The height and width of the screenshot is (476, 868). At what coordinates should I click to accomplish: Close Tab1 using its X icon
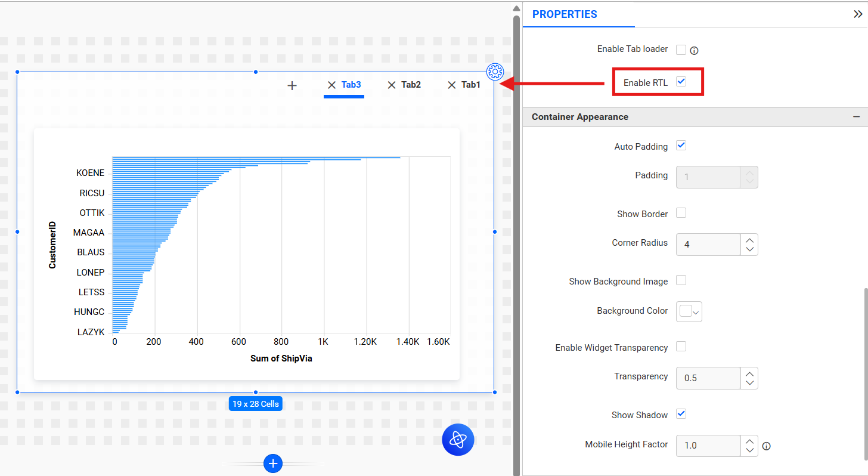point(452,85)
